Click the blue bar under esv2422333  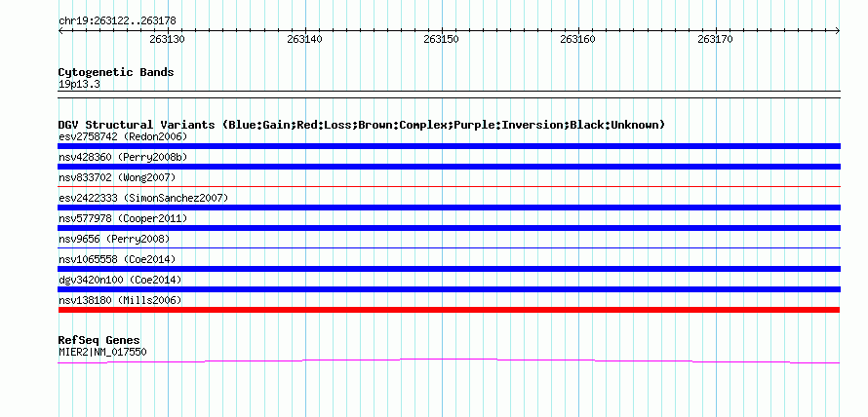click(x=449, y=208)
